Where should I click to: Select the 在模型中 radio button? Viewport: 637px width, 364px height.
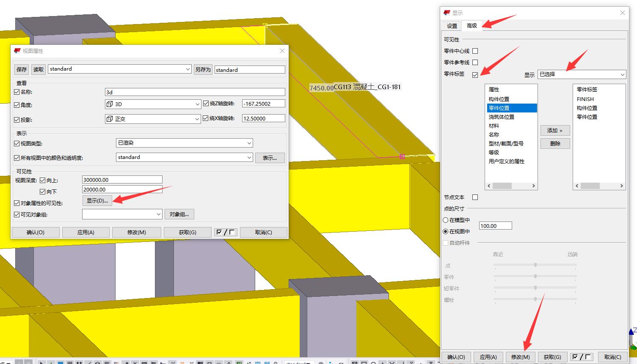pyautogui.click(x=445, y=220)
